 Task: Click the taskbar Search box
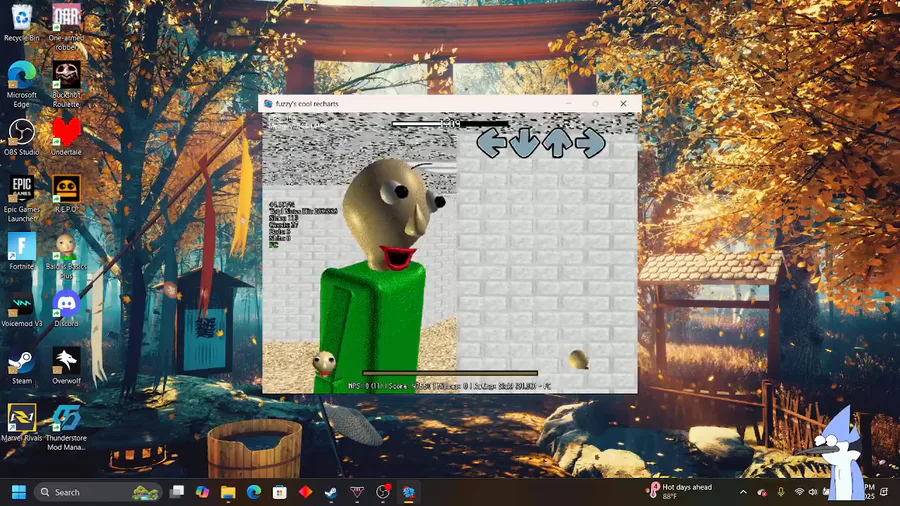(98, 492)
